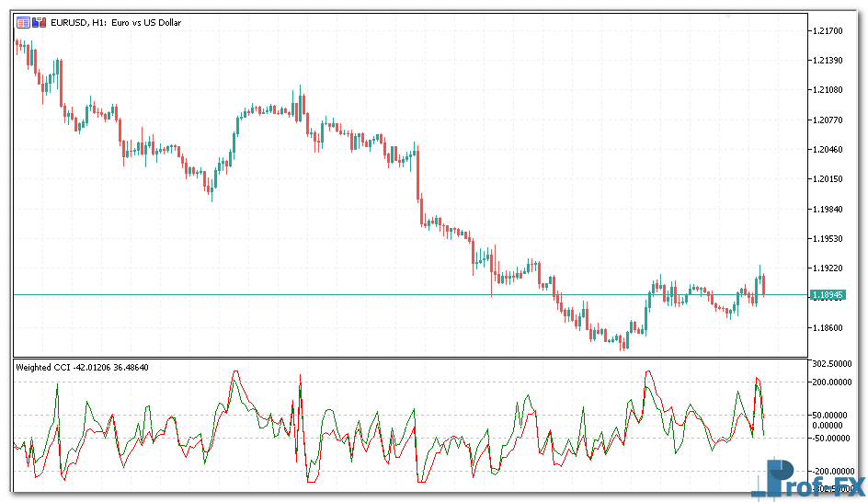Image resolution: width=868 pixels, height=502 pixels.
Task: Click the divider between chart and indicator
Action: click(x=405, y=358)
